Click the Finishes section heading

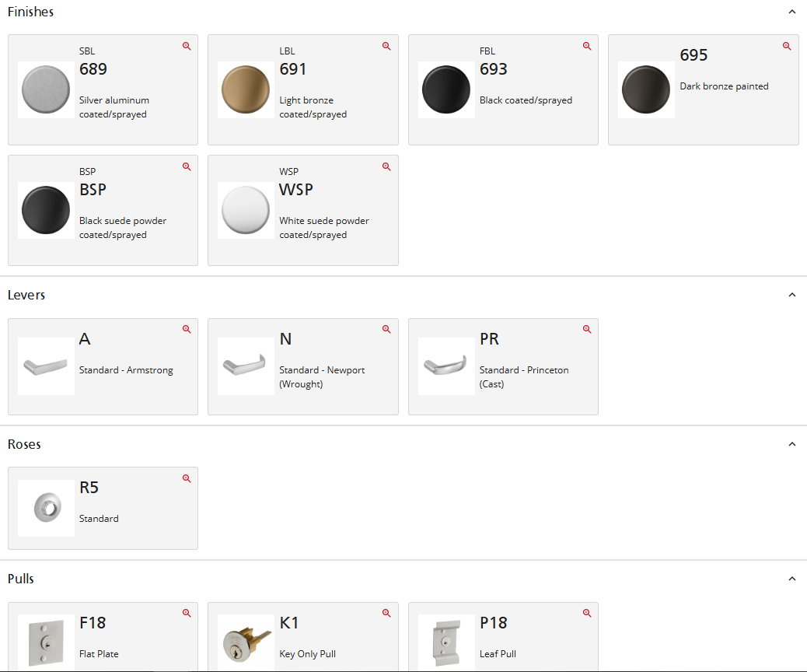point(31,12)
